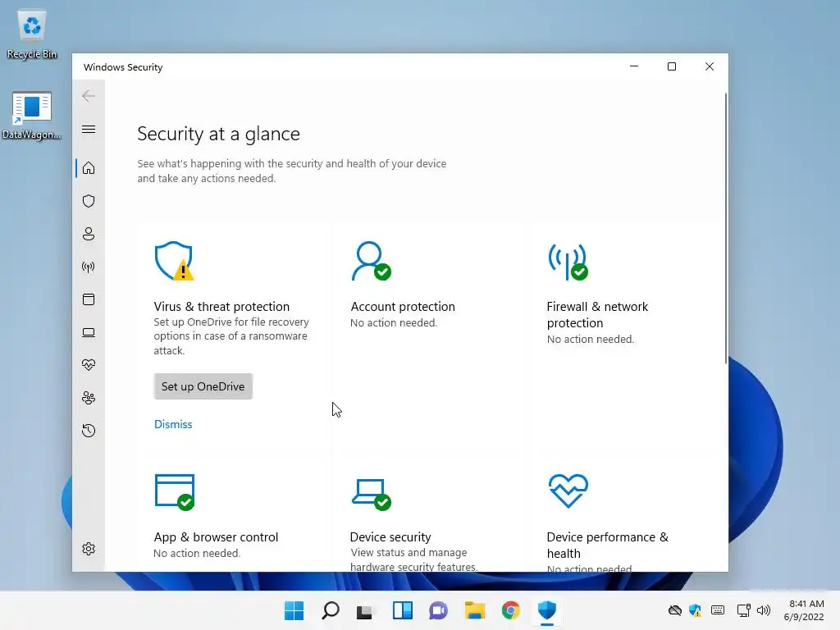This screenshot has height=630, width=840.
Task: Open App & browser control heading
Action: click(216, 536)
